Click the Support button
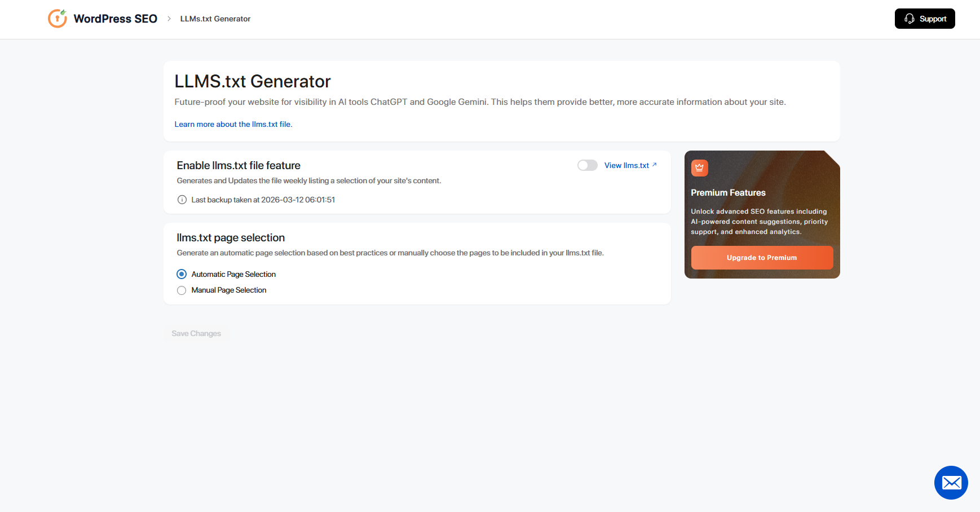980x512 pixels. click(x=925, y=19)
